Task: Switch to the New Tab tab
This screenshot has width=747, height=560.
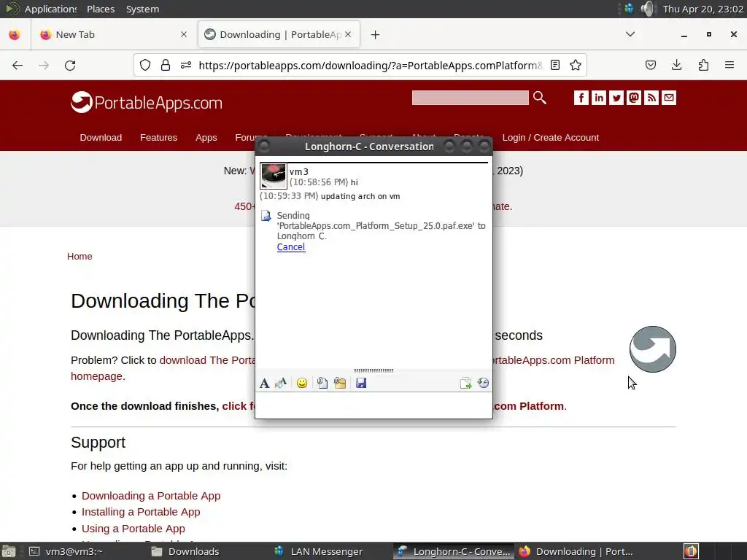Action: 115,35
